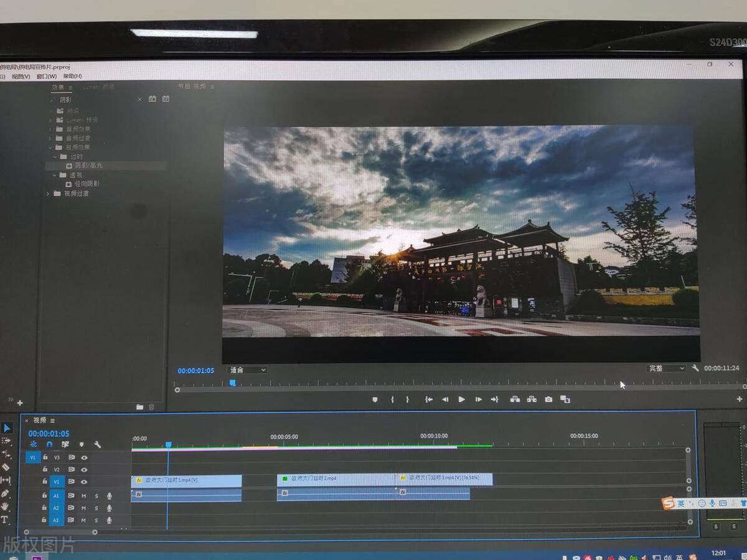Open the 完整 playback resolution dropdown
Screen dimensions: 747x560
point(666,368)
